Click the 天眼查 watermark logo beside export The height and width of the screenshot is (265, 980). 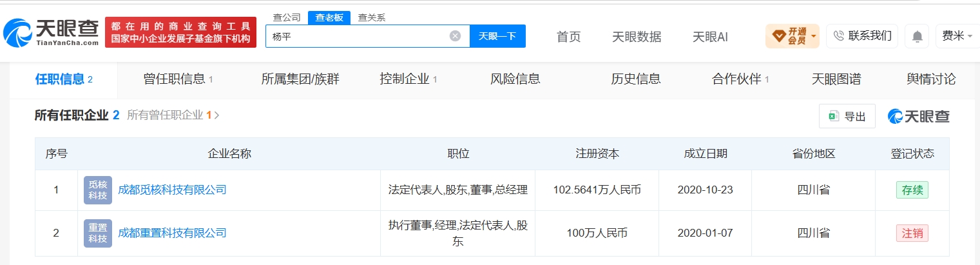point(919,116)
